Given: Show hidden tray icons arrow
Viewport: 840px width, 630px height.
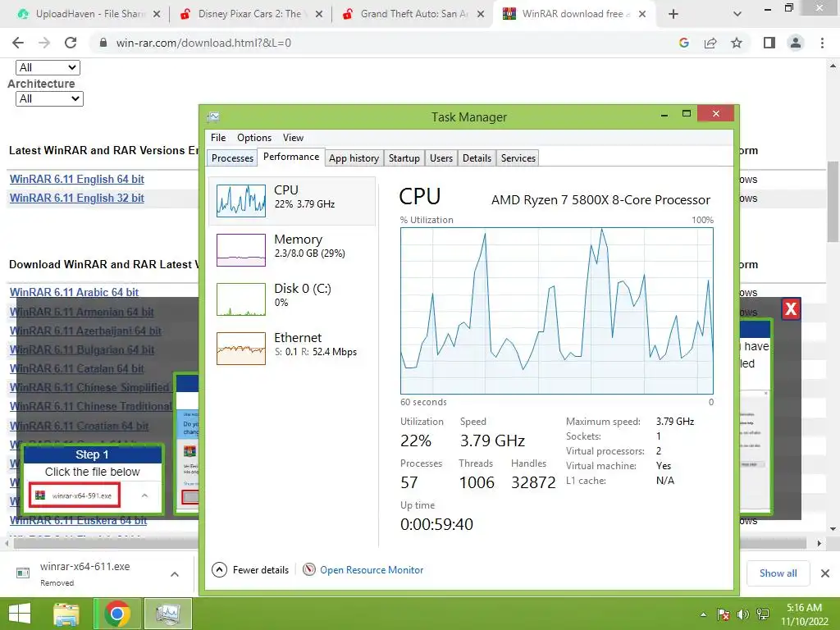Looking at the screenshot, I should 703,614.
